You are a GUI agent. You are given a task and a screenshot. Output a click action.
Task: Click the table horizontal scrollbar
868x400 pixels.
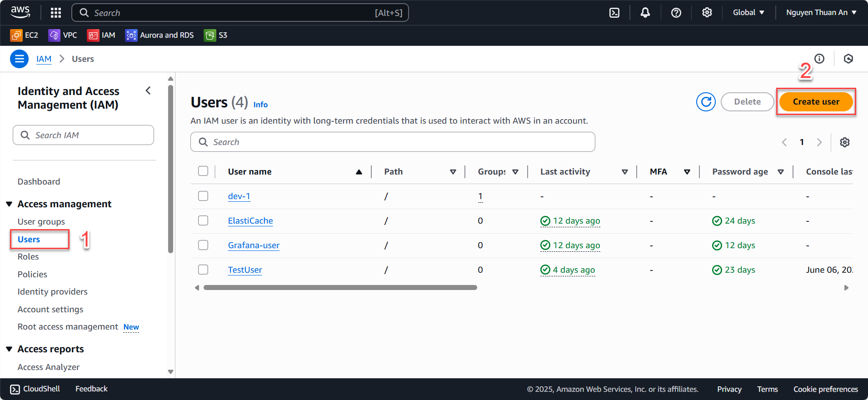(340, 288)
